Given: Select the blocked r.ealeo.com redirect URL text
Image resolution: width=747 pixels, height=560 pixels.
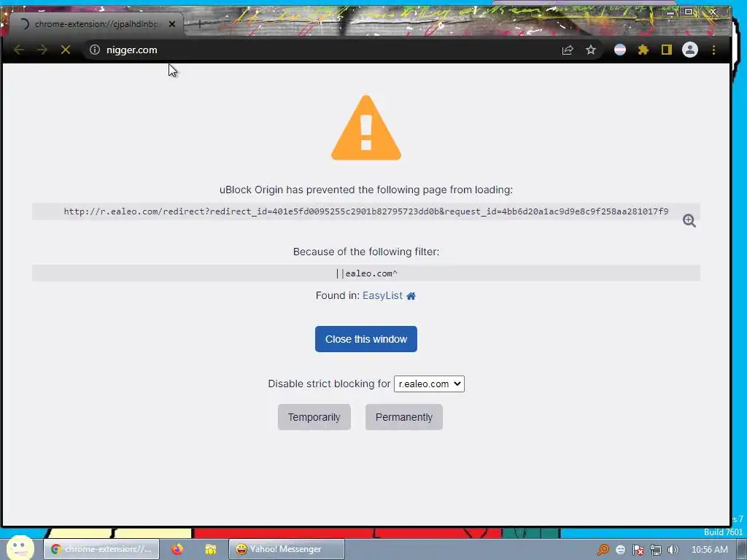Looking at the screenshot, I should pyautogui.click(x=366, y=211).
